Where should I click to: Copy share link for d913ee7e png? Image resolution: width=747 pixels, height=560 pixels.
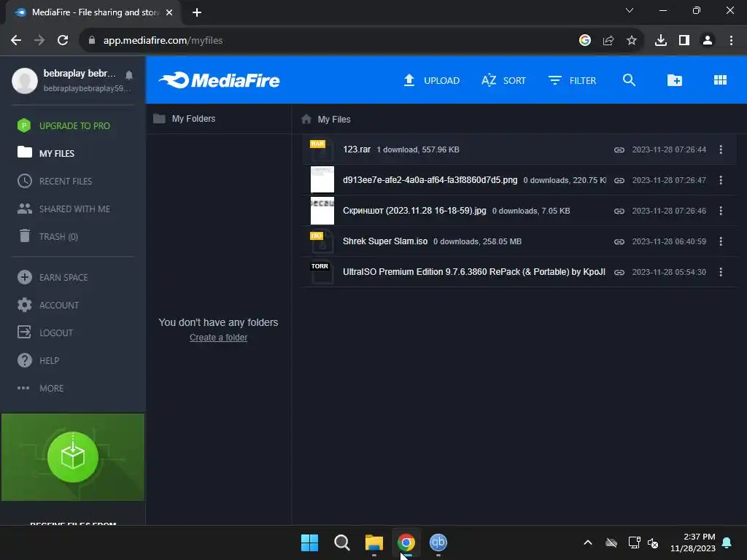click(619, 180)
